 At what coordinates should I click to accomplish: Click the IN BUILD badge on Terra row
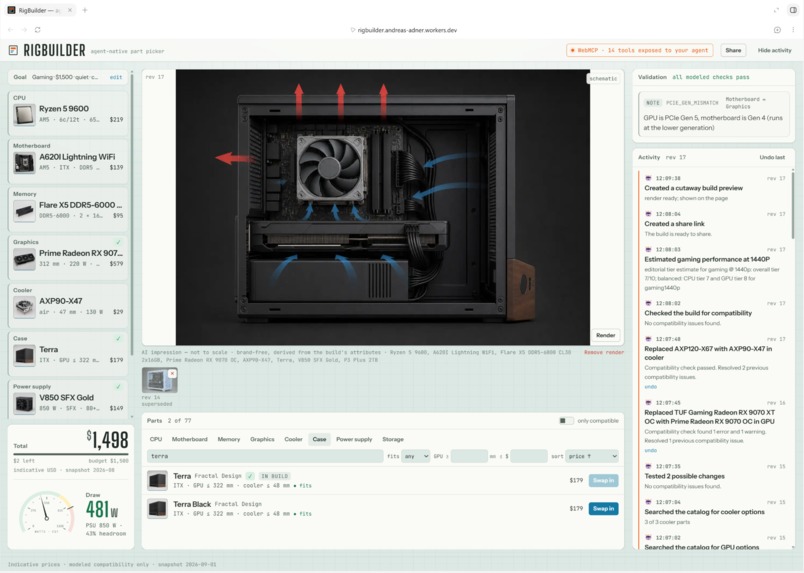click(275, 476)
